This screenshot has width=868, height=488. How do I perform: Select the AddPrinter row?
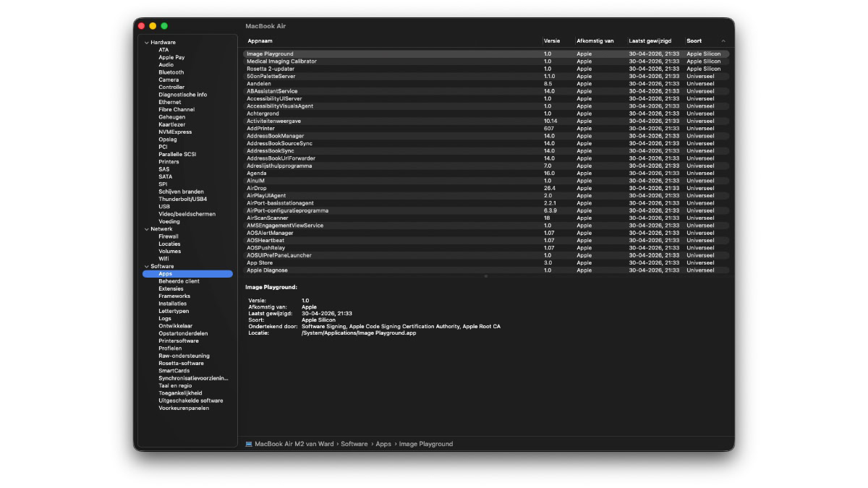pos(486,129)
